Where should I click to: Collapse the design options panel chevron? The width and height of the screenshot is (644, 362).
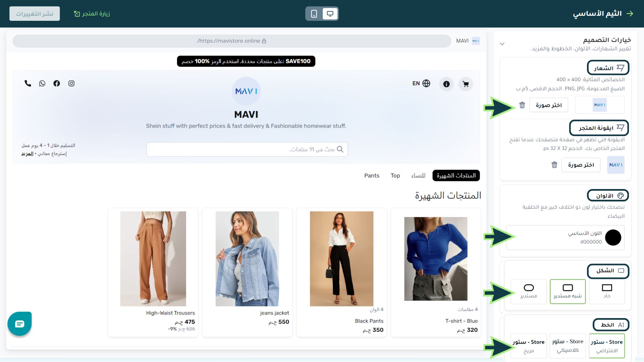point(502,44)
